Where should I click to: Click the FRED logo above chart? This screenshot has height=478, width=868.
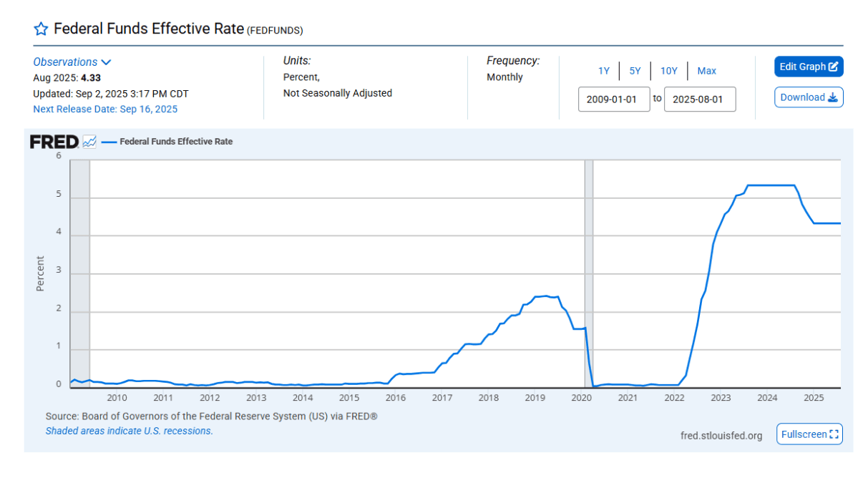pos(54,142)
